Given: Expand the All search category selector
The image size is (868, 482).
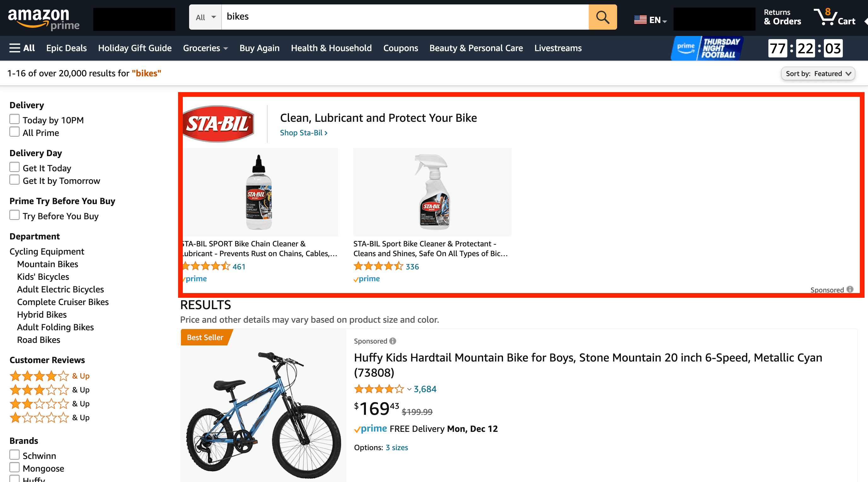Looking at the screenshot, I should (205, 17).
